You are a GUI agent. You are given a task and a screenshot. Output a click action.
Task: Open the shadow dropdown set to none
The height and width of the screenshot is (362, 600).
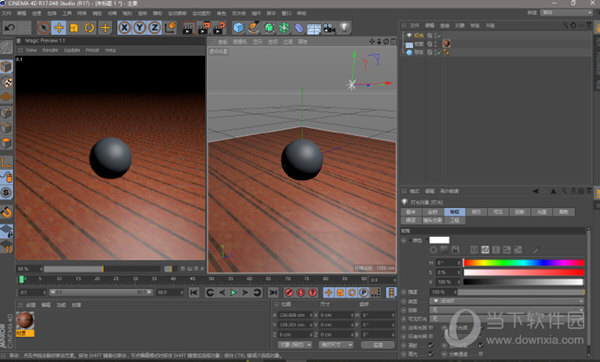coord(507,310)
